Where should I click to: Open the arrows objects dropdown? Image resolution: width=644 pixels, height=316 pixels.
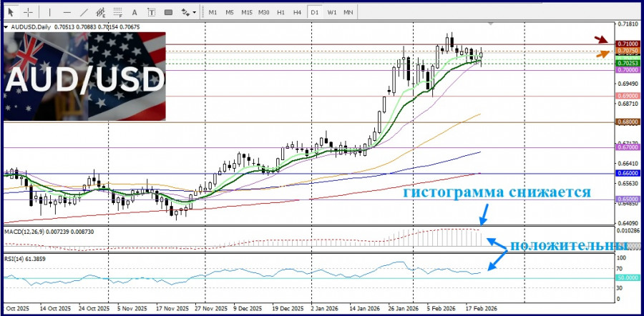(189, 12)
